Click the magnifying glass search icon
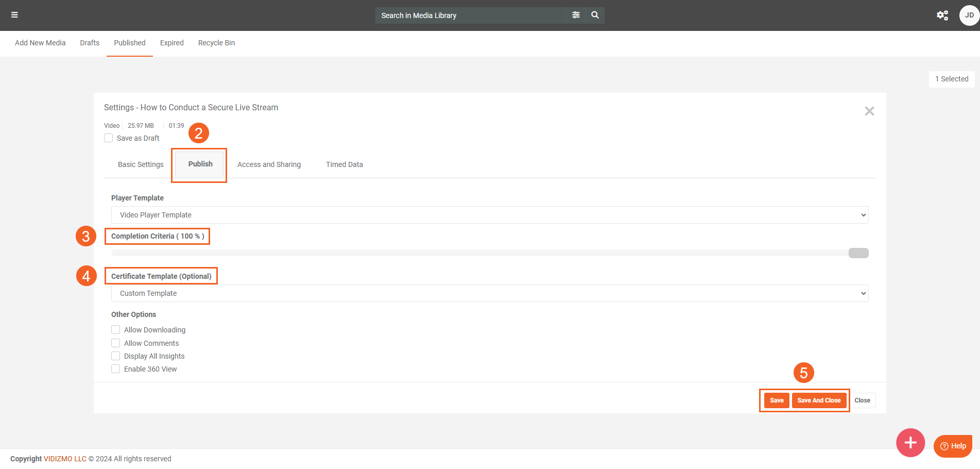 click(595, 15)
